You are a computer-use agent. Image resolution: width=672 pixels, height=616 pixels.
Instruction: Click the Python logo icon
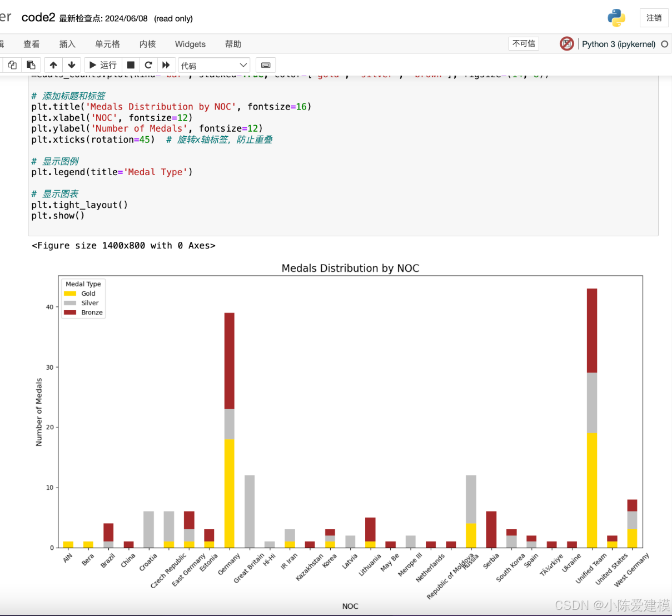(616, 18)
